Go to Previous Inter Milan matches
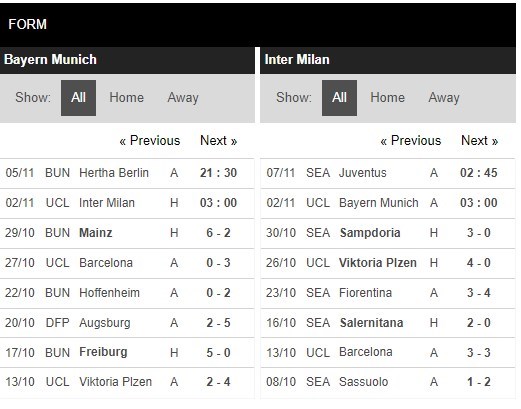The image size is (521, 409). (411, 140)
